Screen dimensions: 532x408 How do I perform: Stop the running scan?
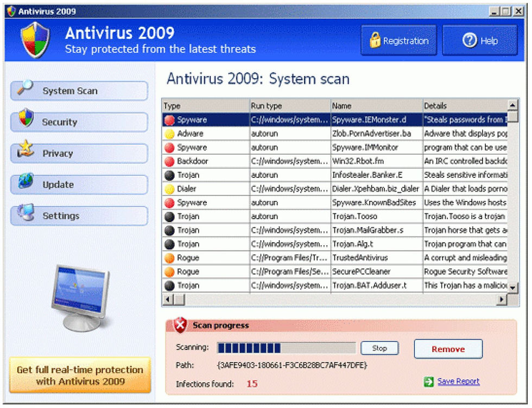pos(379,348)
